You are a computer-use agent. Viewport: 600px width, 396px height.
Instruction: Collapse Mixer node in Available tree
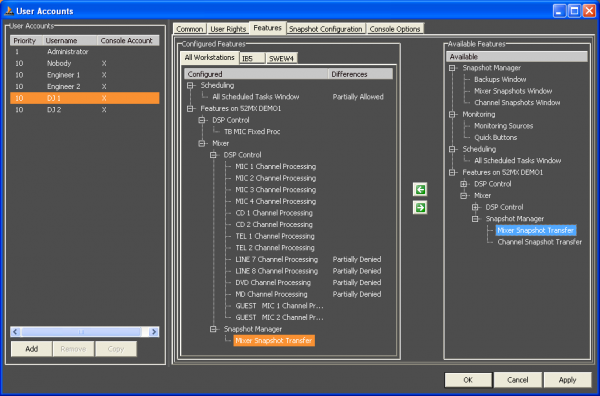tap(464, 196)
